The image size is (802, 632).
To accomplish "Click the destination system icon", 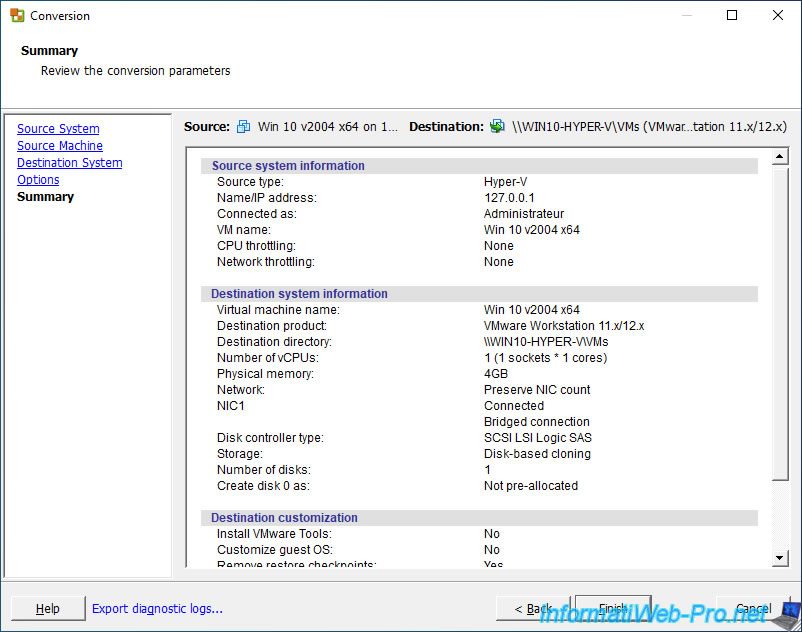I will pyautogui.click(x=497, y=126).
